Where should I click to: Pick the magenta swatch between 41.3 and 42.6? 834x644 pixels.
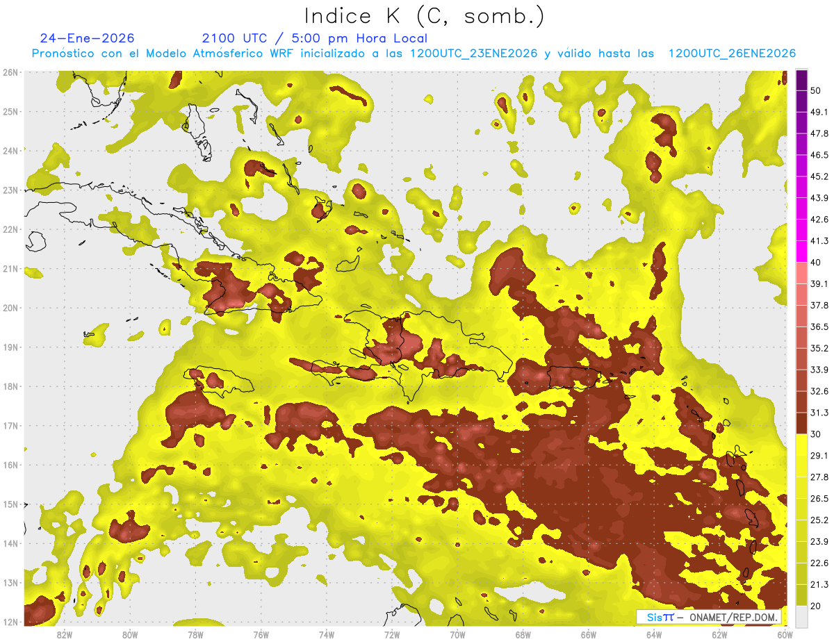(x=801, y=230)
